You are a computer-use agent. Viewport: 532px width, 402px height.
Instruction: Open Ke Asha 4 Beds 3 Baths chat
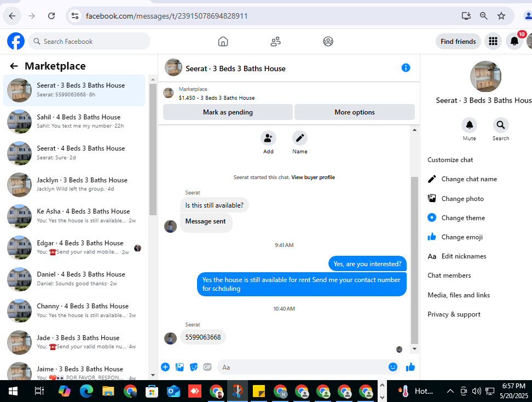[x=74, y=216]
